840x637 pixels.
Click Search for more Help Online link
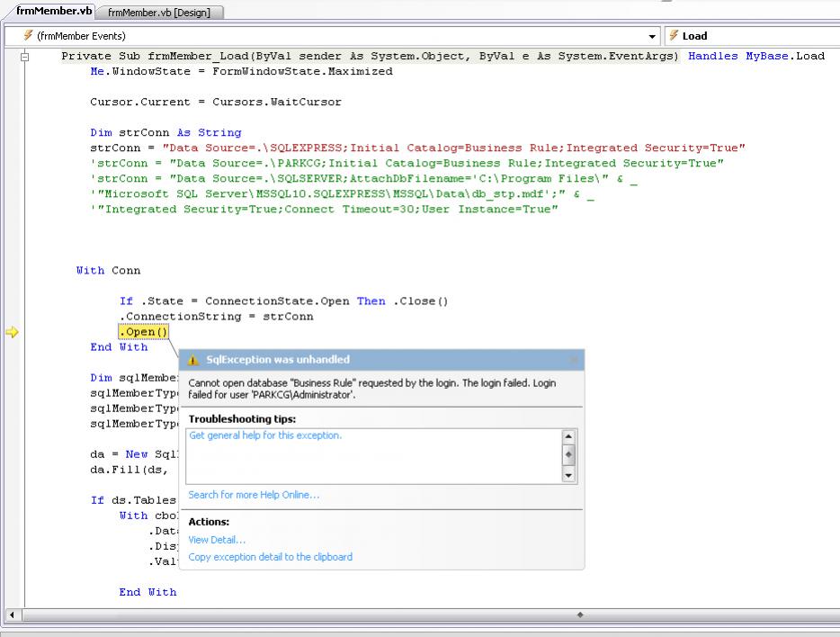pos(254,495)
